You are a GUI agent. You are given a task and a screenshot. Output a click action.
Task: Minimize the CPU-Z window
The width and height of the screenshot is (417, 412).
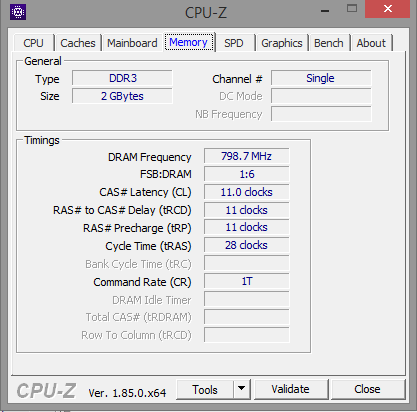(x=325, y=10)
